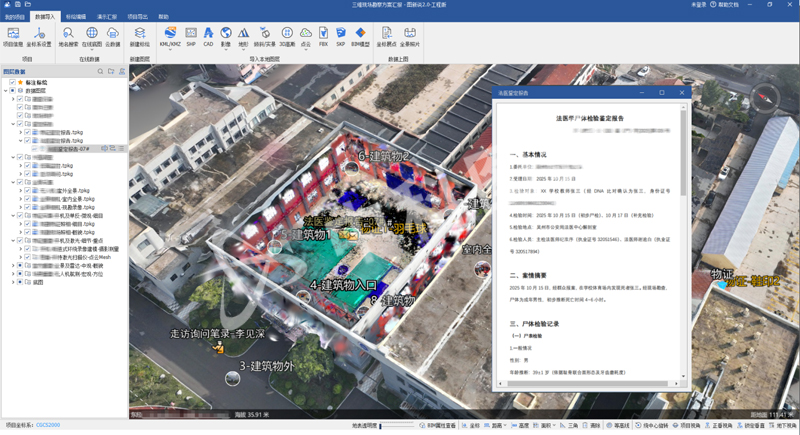
Task: Import a KML/KMZ file
Action: [170, 37]
